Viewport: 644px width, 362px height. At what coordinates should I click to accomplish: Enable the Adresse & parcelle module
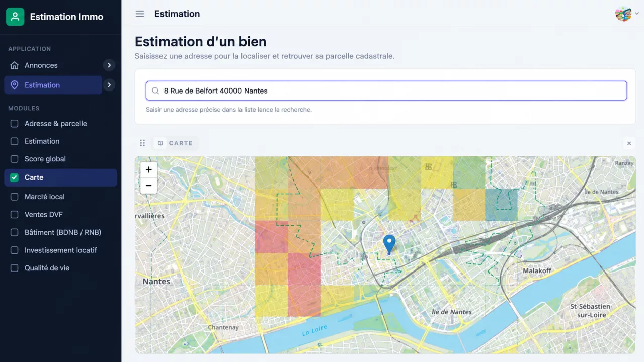click(x=15, y=124)
